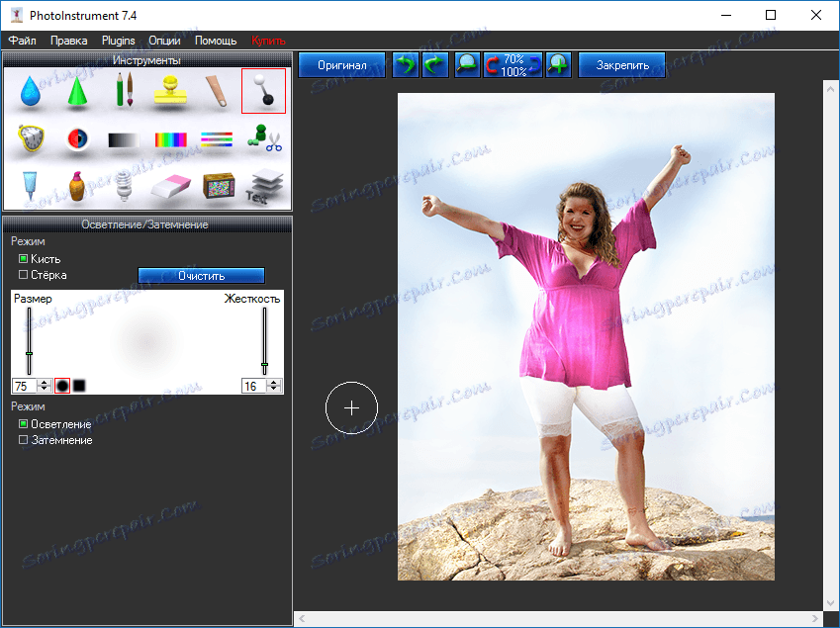Select the Skin Cleaner finger tool
Viewport: 840px width, 628px height.
coord(217,90)
